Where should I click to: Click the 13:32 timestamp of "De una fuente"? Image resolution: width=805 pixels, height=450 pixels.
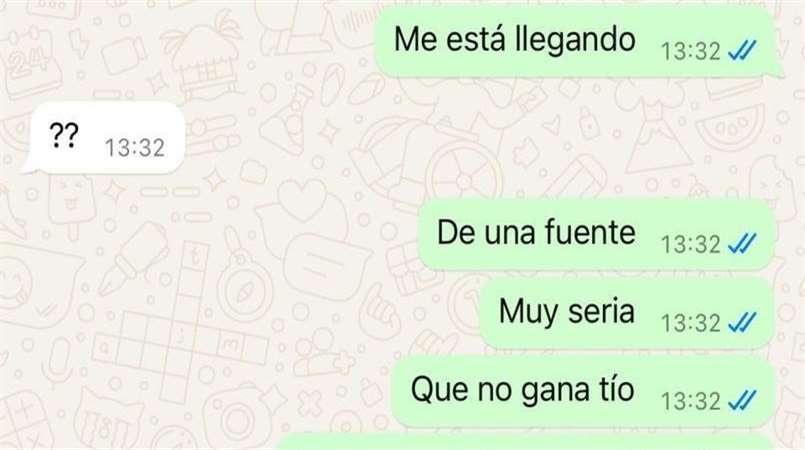point(691,244)
